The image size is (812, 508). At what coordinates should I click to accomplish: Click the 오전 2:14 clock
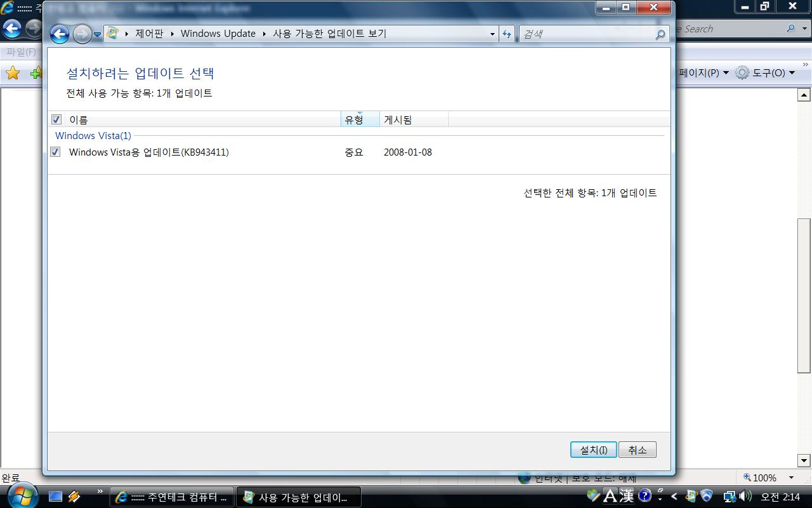[780, 497]
